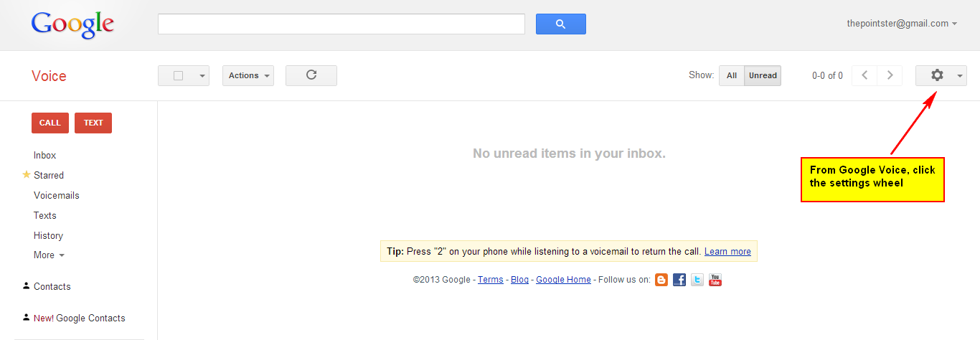The height and width of the screenshot is (340, 980).
Task: Open the History folder
Action: point(48,235)
